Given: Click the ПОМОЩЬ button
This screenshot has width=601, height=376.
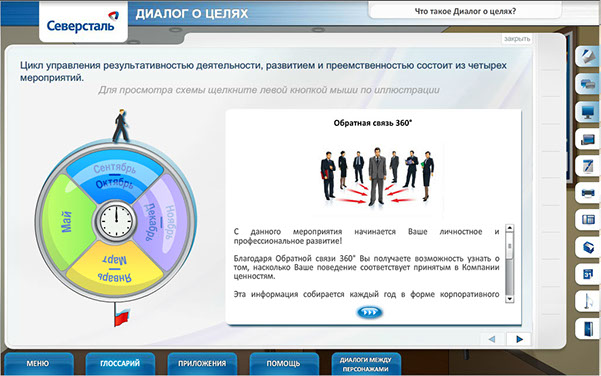Looking at the screenshot, I should tap(284, 363).
